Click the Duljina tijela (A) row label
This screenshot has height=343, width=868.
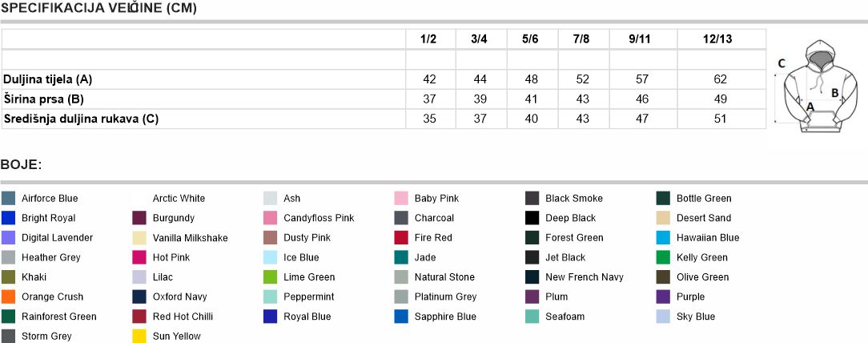tap(48, 79)
